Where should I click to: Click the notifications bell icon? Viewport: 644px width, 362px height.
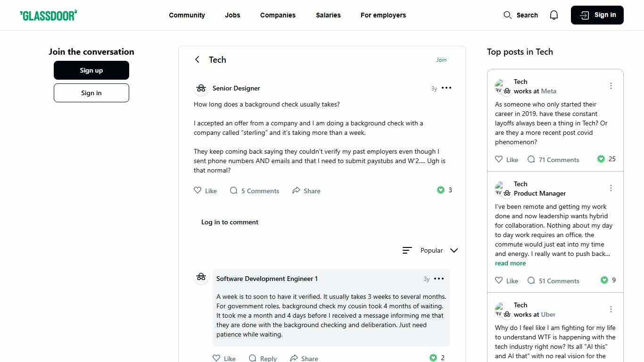pos(554,15)
